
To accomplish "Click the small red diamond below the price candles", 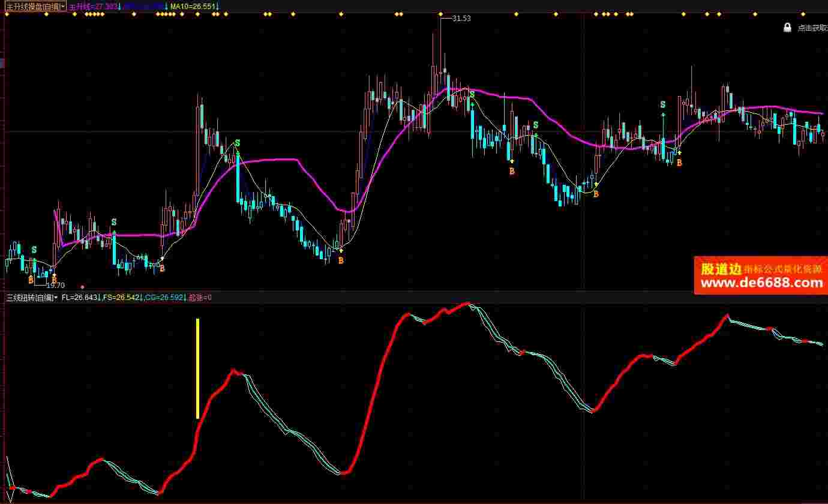I will coord(82,287).
